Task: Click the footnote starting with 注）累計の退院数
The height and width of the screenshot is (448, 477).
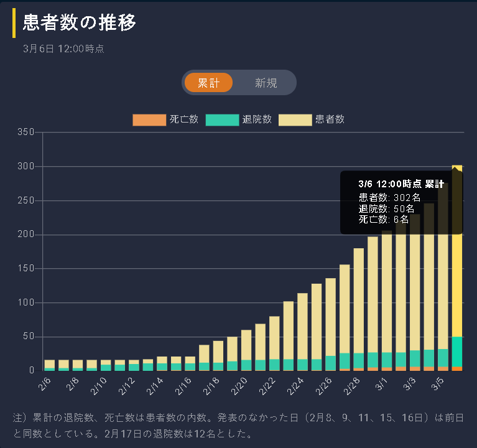Action: tap(238, 426)
